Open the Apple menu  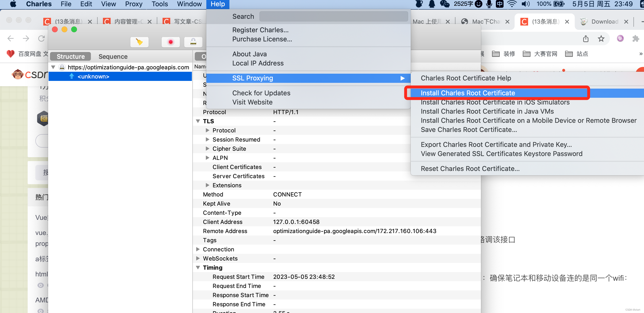(x=13, y=4)
